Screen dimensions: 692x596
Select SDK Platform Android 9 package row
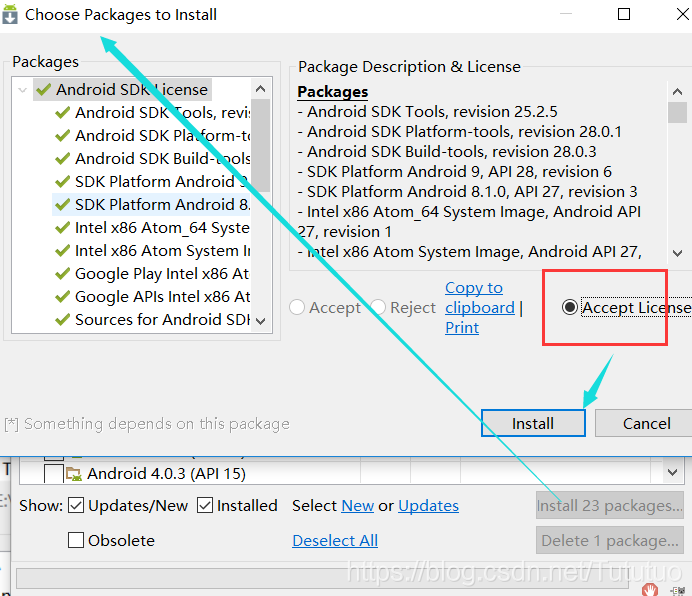pos(152,181)
